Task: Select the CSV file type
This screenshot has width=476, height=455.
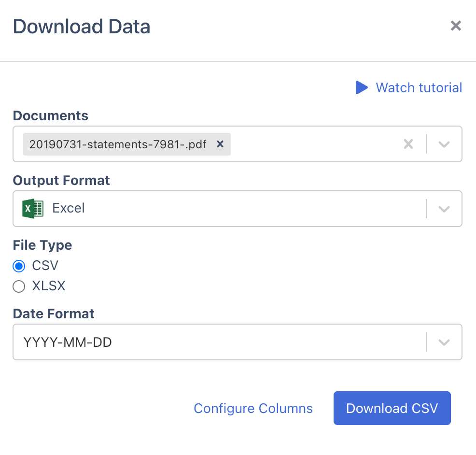Action: [x=18, y=266]
